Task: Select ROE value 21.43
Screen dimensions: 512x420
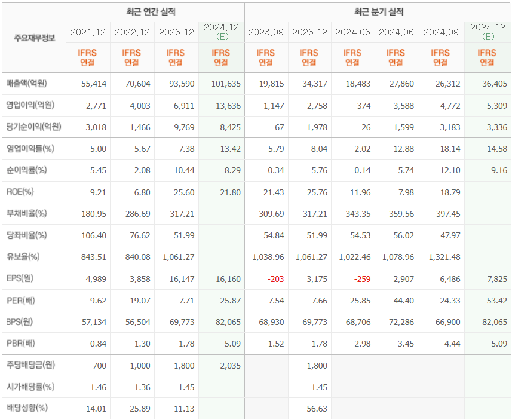Action: click(274, 192)
